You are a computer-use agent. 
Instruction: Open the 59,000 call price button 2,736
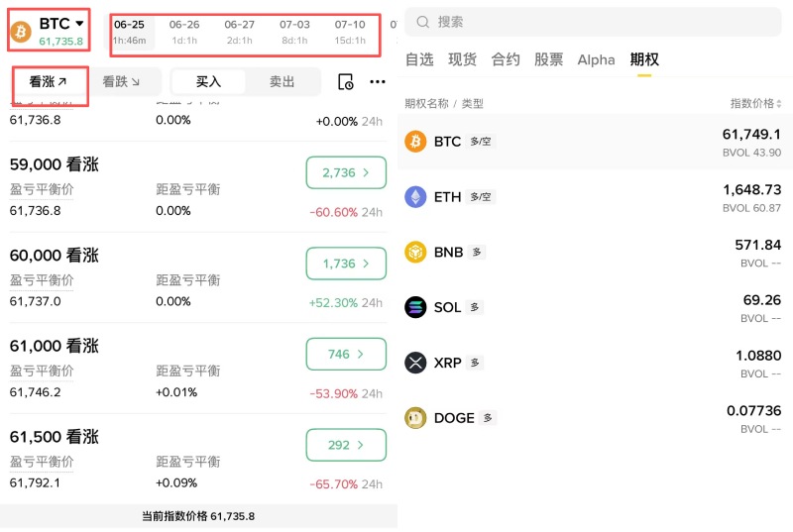pos(346,172)
